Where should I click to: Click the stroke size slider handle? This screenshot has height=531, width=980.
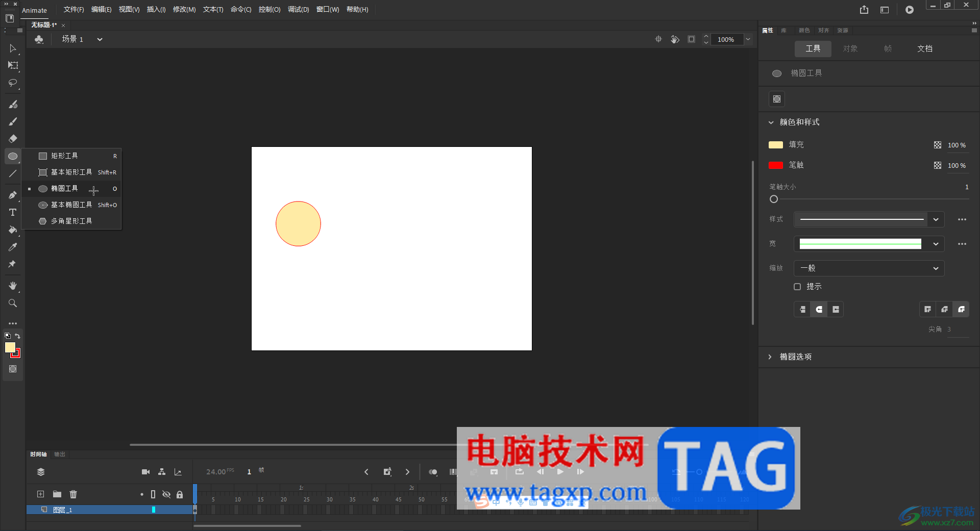point(774,199)
